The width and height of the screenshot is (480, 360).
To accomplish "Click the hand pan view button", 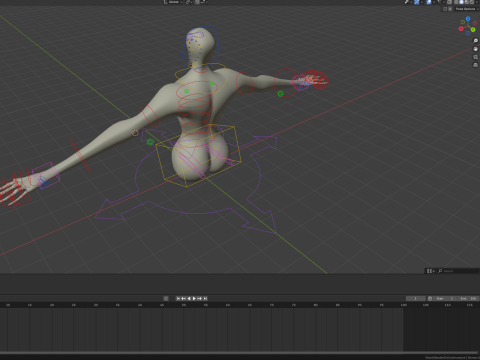I will click(x=475, y=49).
